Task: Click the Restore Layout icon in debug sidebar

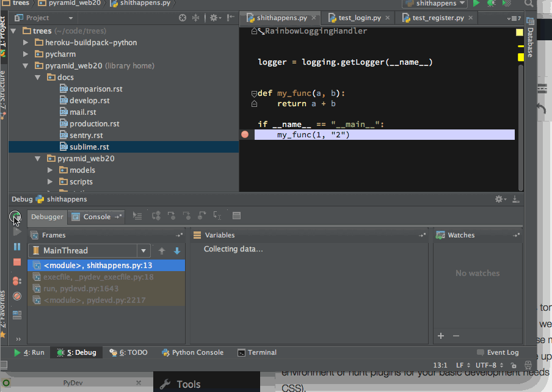Action: click(17, 315)
